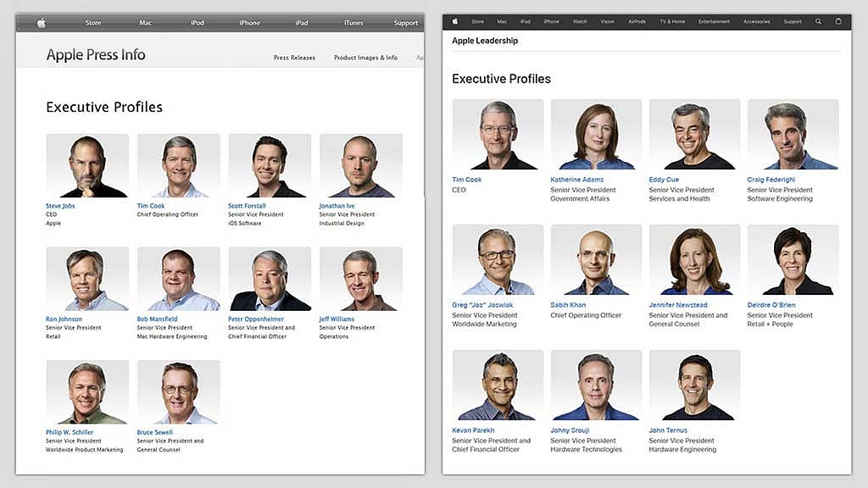
Task: Open Craig Federighi profile link
Action: coord(771,180)
